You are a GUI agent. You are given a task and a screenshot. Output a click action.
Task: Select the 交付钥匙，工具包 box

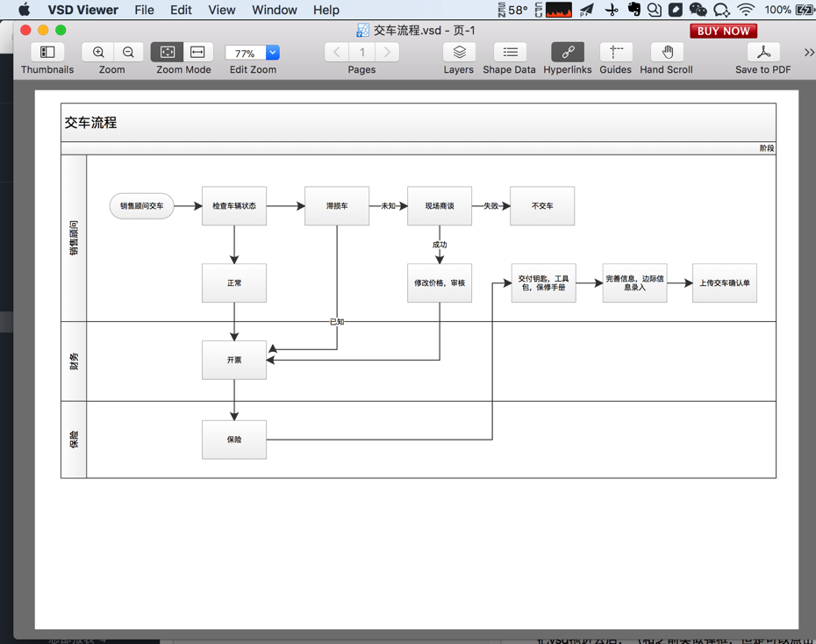click(x=543, y=283)
